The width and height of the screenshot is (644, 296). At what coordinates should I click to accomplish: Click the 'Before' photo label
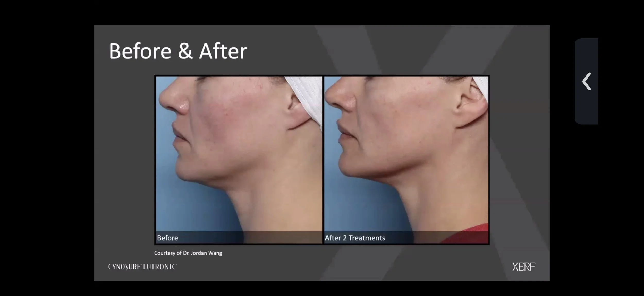point(167,238)
